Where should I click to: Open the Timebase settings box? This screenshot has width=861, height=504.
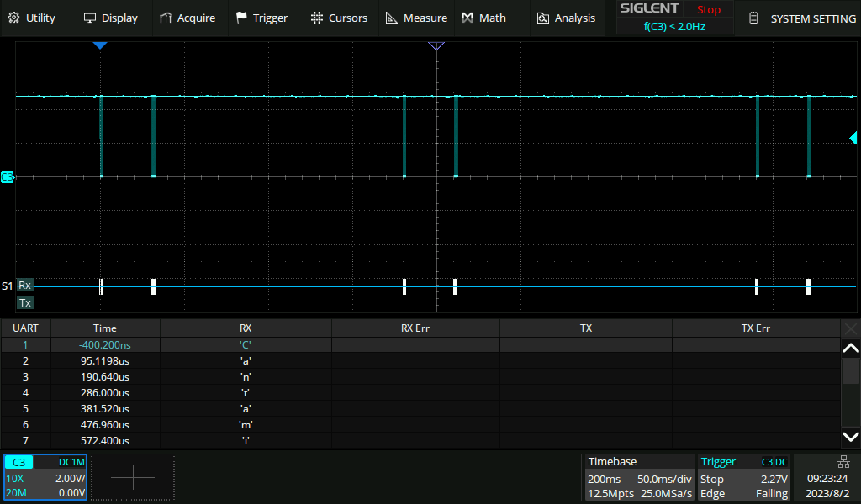coord(639,477)
